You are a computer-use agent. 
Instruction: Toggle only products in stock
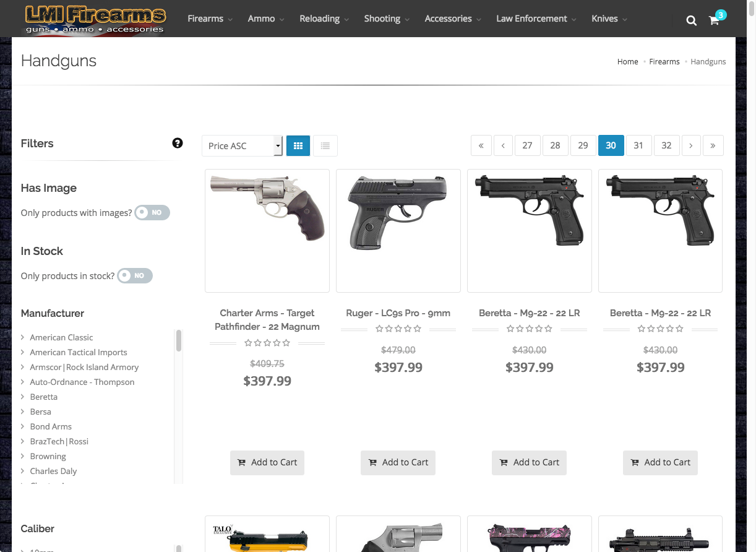pyautogui.click(x=135, y=275)
